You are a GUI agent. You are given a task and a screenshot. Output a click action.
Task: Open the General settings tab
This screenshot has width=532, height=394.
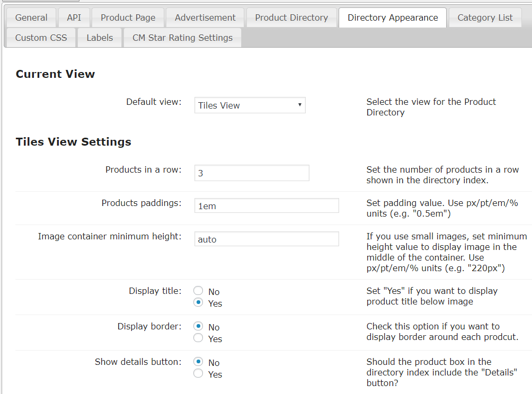[x=31, y=17]
